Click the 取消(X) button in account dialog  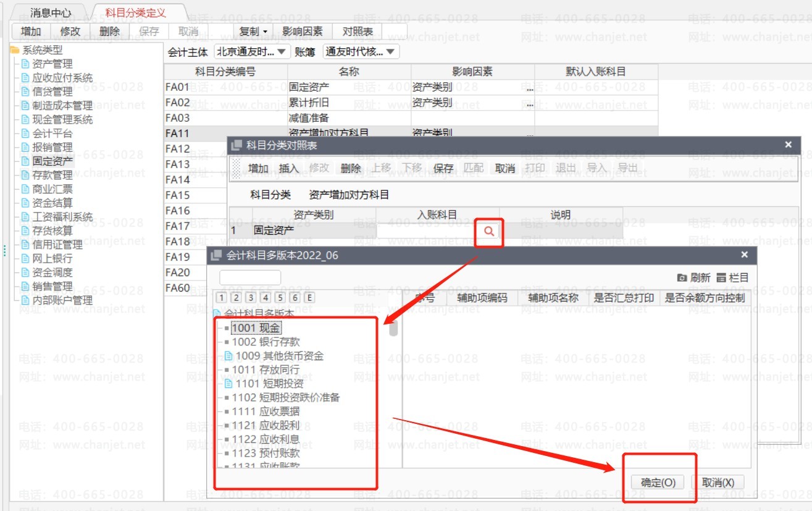718,483
